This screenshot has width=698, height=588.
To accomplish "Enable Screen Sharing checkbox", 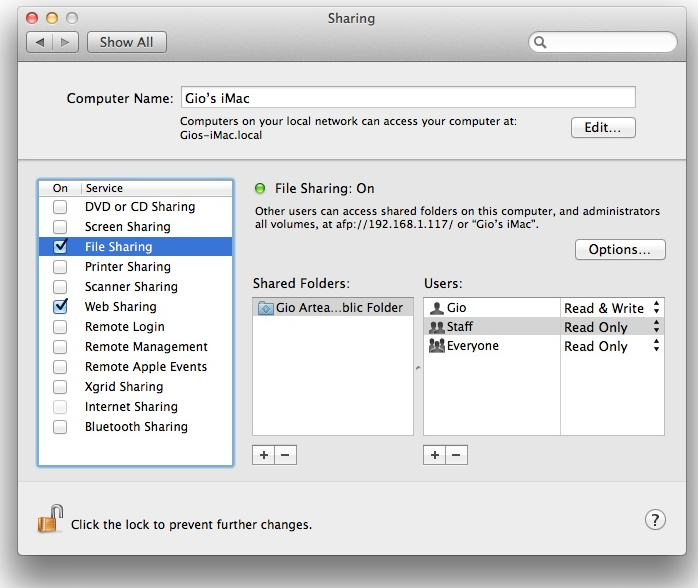I will [x=60, y=227].
